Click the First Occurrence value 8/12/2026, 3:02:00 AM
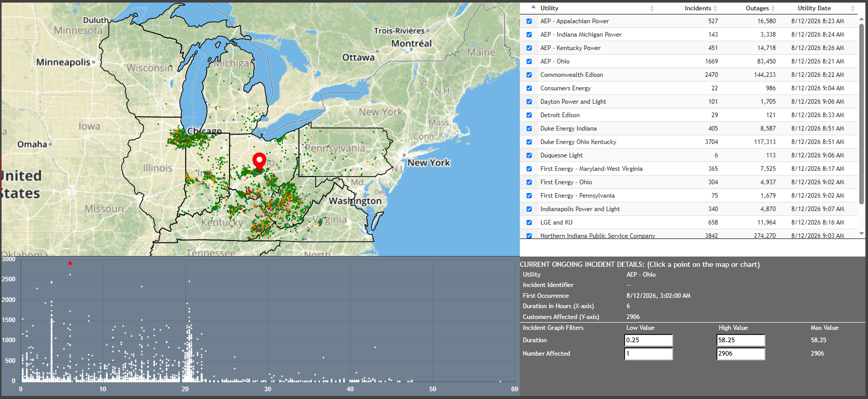Viewport: 868px width, 399px height. (x=659, y=296)
